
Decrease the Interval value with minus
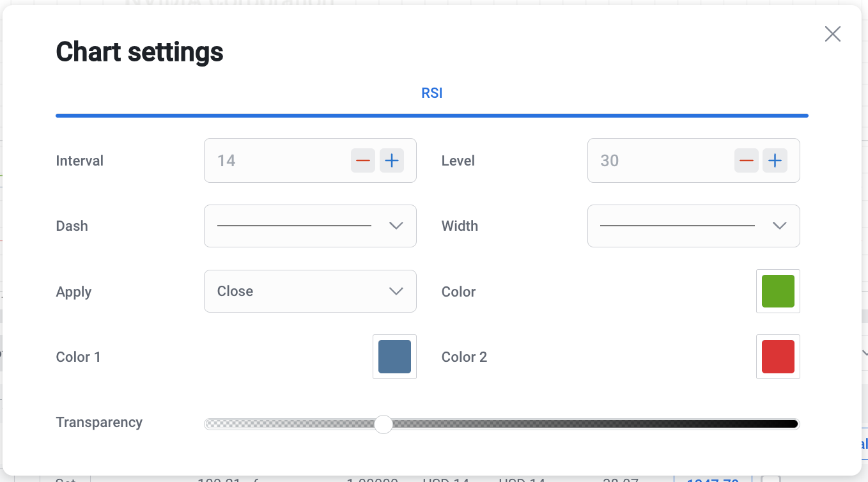(x=362, y=160)
